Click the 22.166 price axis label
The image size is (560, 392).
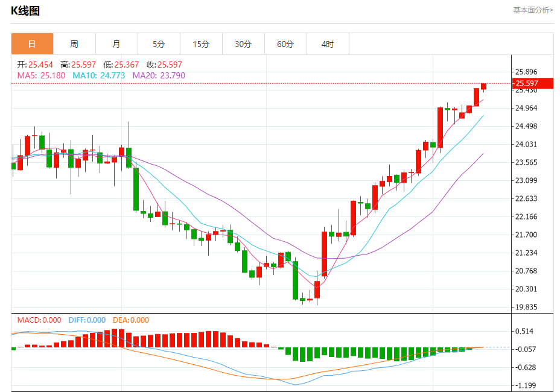click(526, 217)
